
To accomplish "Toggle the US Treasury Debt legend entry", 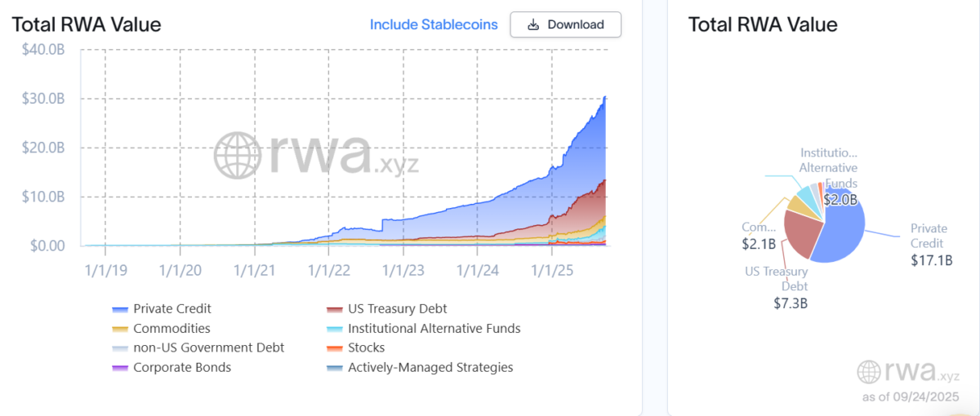I will coord(386,309).
